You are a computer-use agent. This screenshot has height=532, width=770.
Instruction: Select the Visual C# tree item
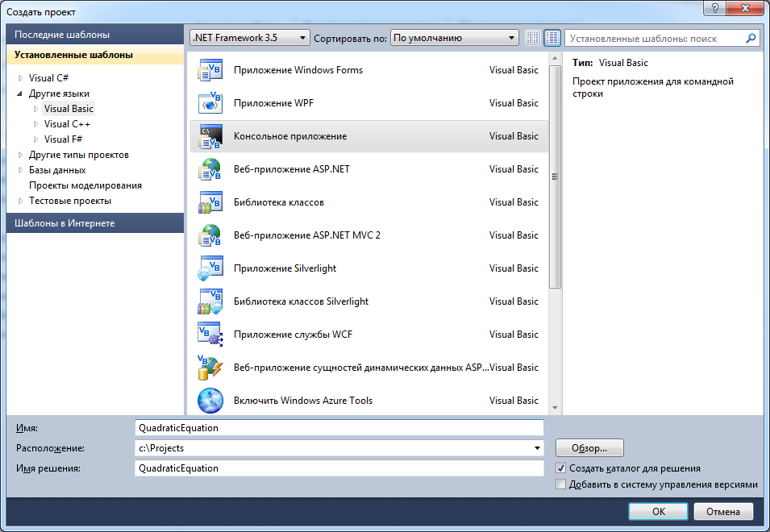tap(48, 78)
